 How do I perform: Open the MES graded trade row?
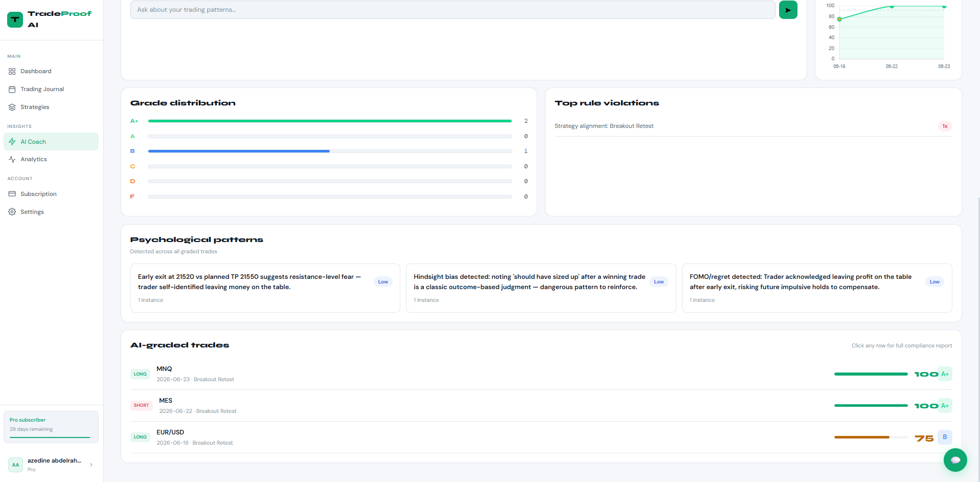tap(541, 406)
